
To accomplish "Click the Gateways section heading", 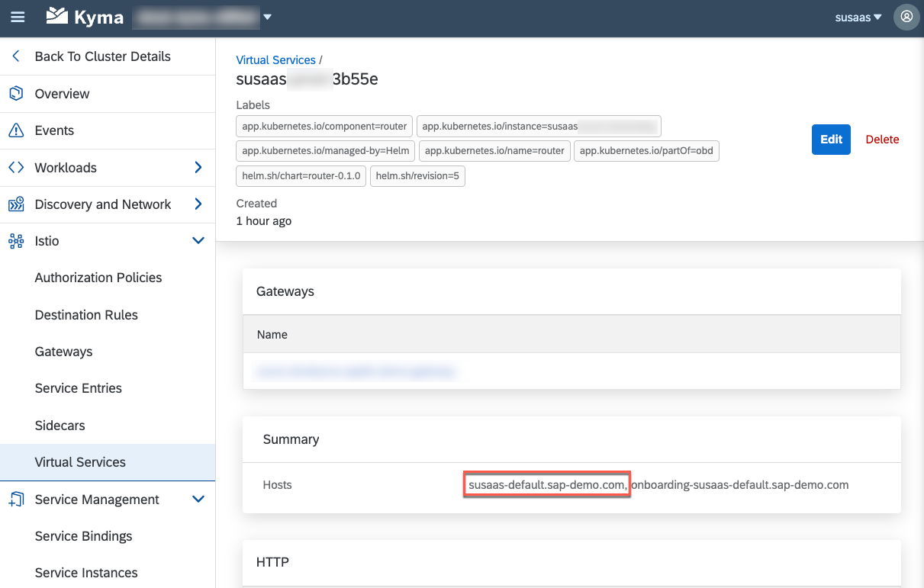I will 285,291.
